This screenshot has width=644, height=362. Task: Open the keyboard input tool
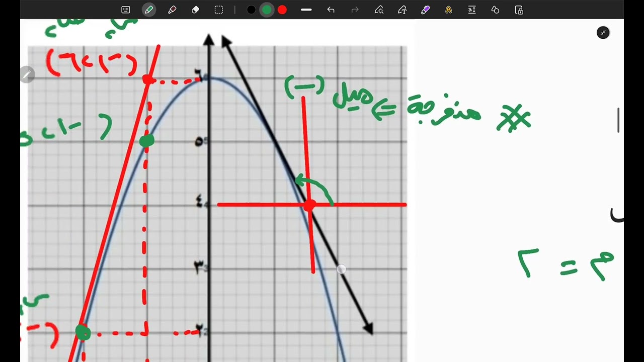126,10
